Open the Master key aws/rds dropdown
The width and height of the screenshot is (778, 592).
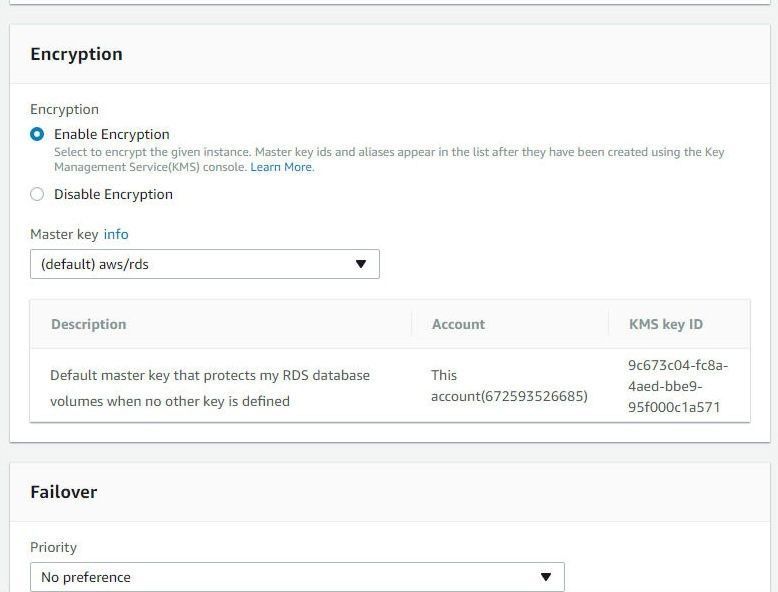pyautogui.click(x=205, y=264)
